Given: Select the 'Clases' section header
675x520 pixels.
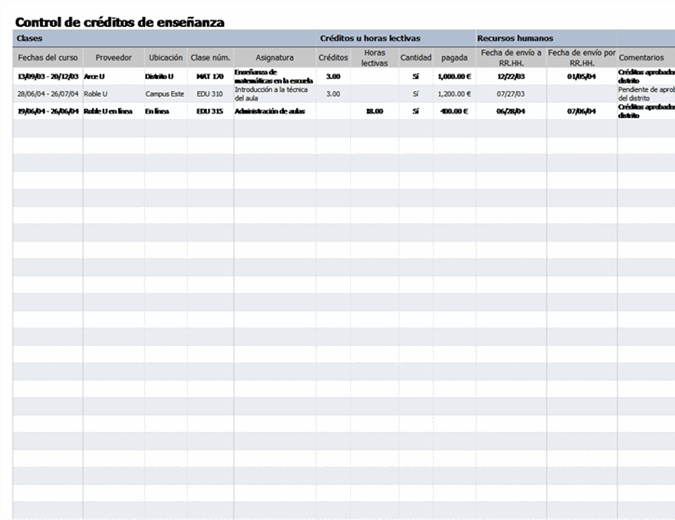Looking at the screenshot, I should click(30, 38).
